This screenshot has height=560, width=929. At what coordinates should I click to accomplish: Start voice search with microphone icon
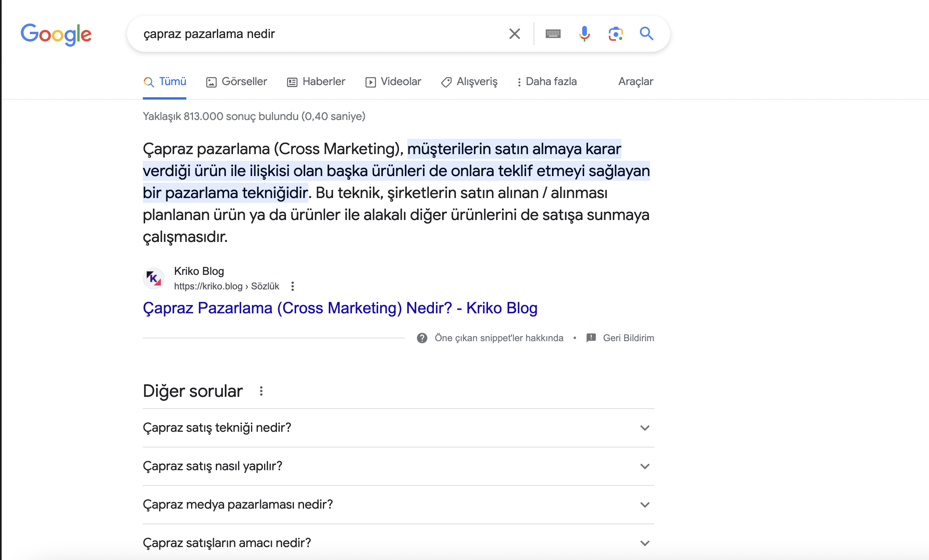(x=584, y=34)
